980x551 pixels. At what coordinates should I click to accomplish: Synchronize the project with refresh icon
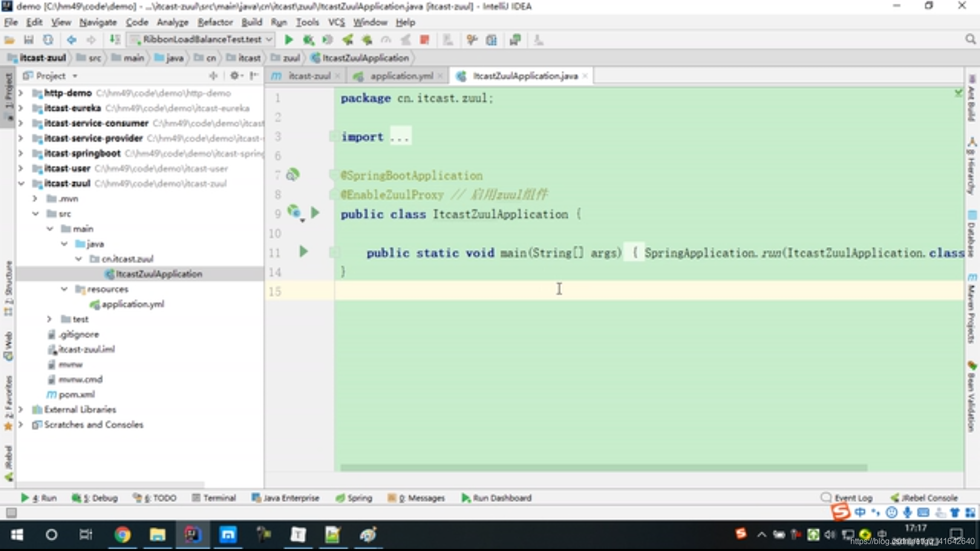48,39
